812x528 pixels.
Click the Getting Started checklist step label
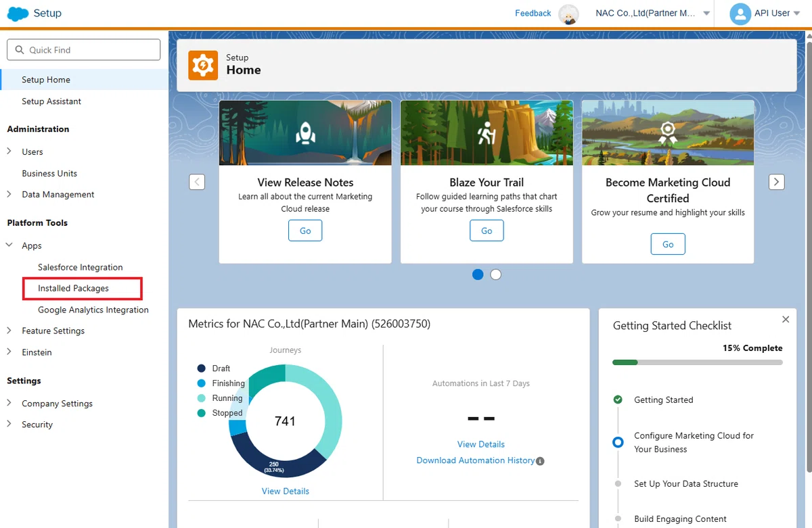tap(664, 400)
